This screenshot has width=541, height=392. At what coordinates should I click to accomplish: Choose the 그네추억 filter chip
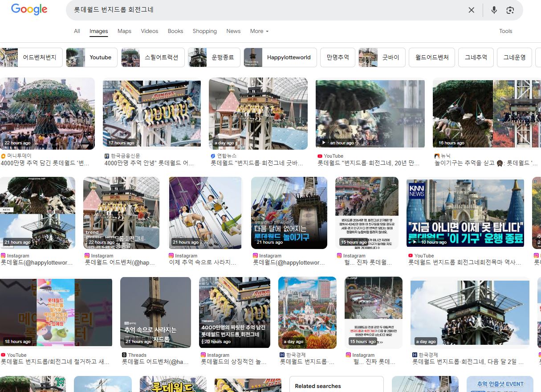[x=476, y=57]
